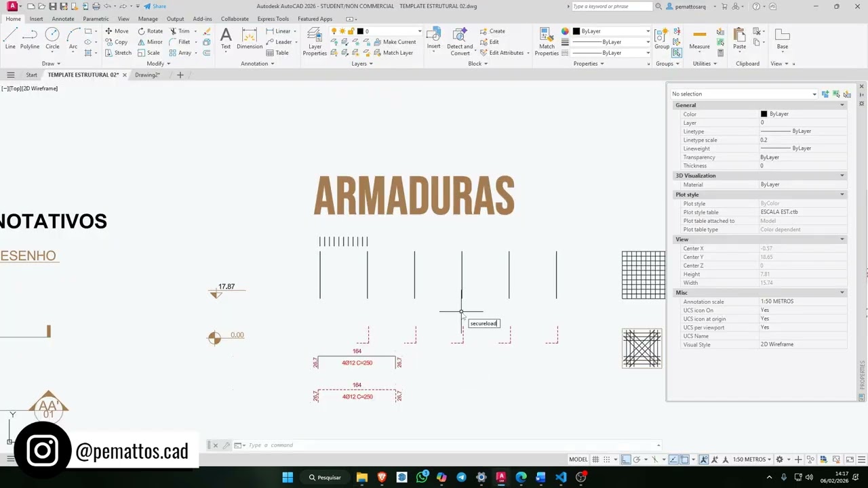The height and width of the screenshot is (488, 868).
Task: Toggle 2D object snap
Action: (685, 460)
